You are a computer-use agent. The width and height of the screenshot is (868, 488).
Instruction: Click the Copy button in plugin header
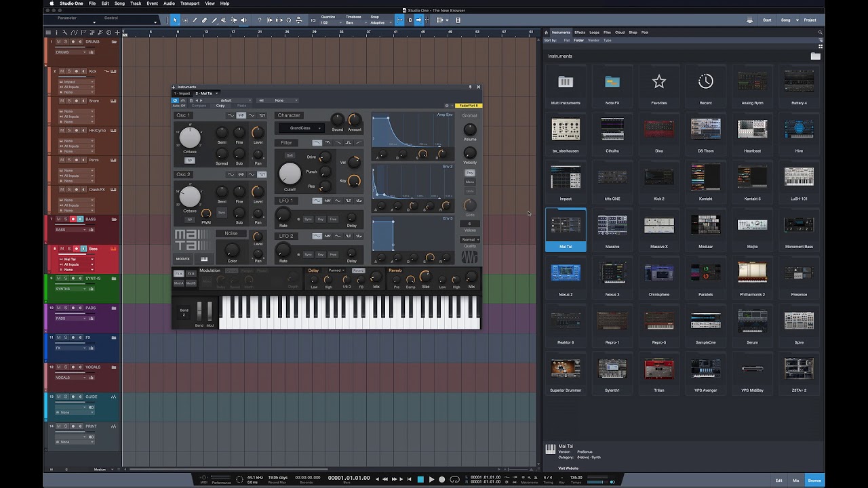[x=220, y=106]
